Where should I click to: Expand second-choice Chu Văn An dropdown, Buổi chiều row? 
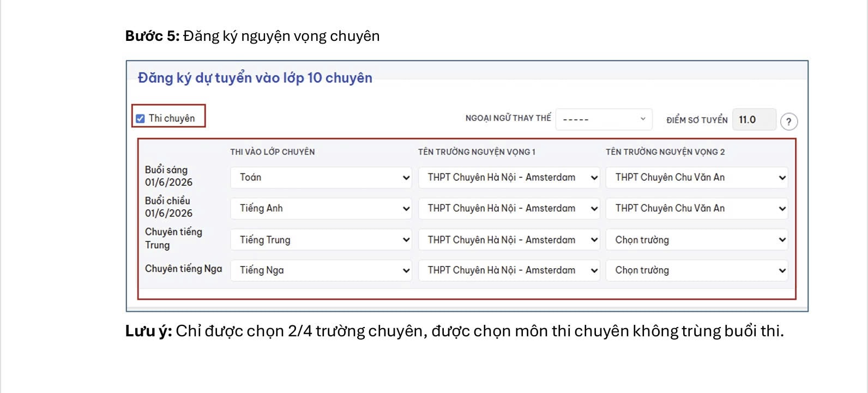tap(696, 209)
